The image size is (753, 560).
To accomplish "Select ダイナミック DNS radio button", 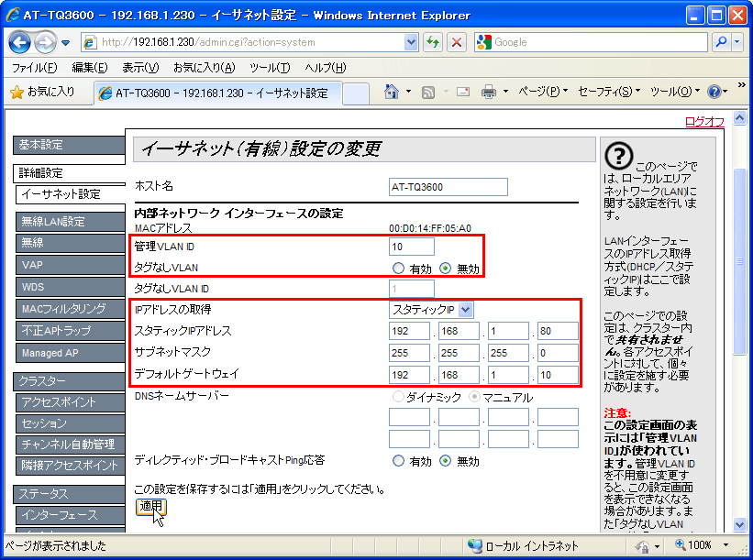I will click(x=398, y=397).
